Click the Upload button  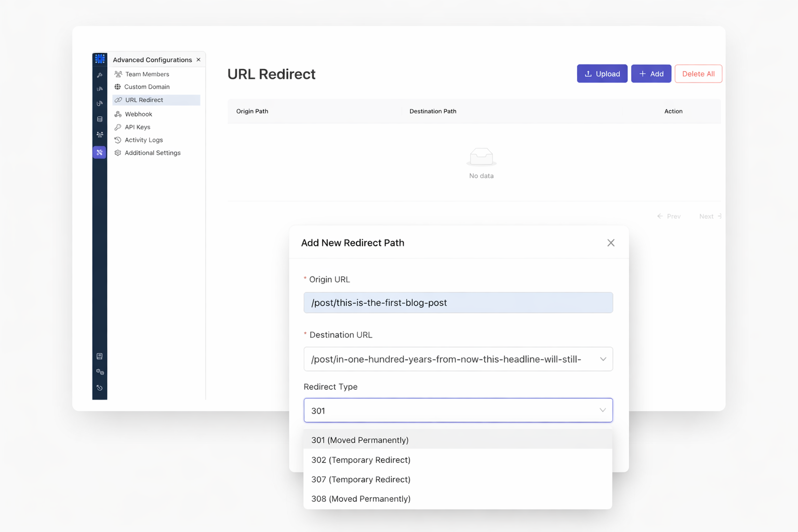coord(602,74)
